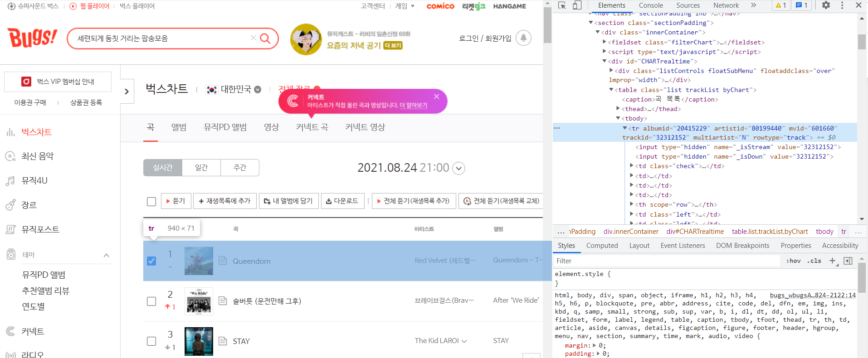Open the 대한민국 country selector
Screen dimensions: 868x358
pos(234,89)
